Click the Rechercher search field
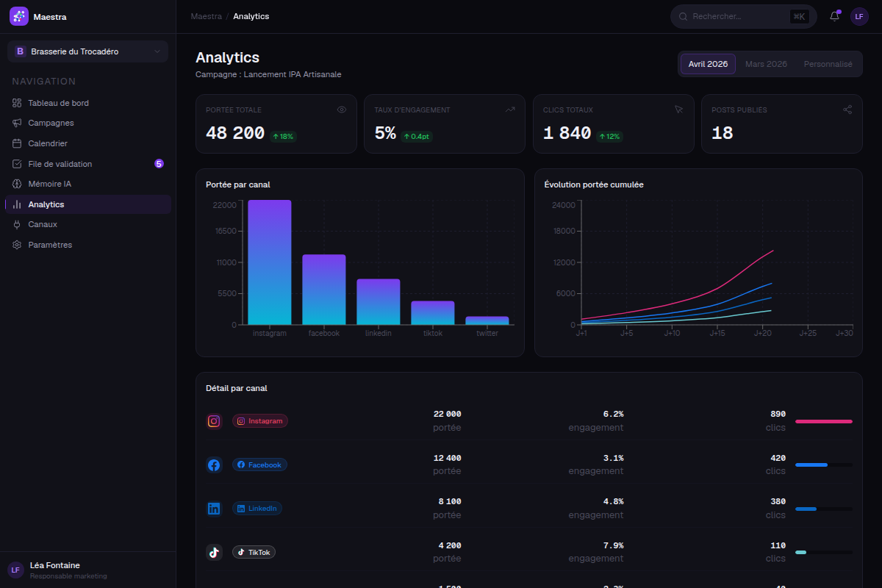Viewport: 882px width, 588px height. point(743,16)
